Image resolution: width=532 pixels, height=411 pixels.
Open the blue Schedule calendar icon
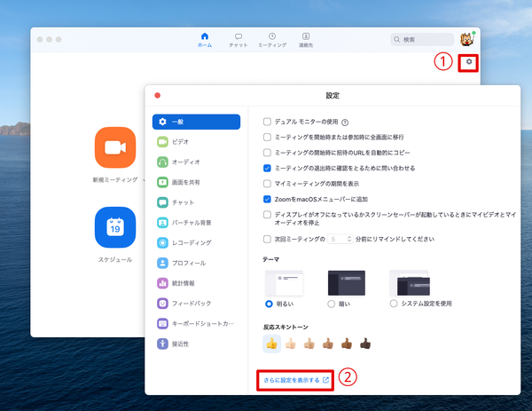tap(114, 227)
